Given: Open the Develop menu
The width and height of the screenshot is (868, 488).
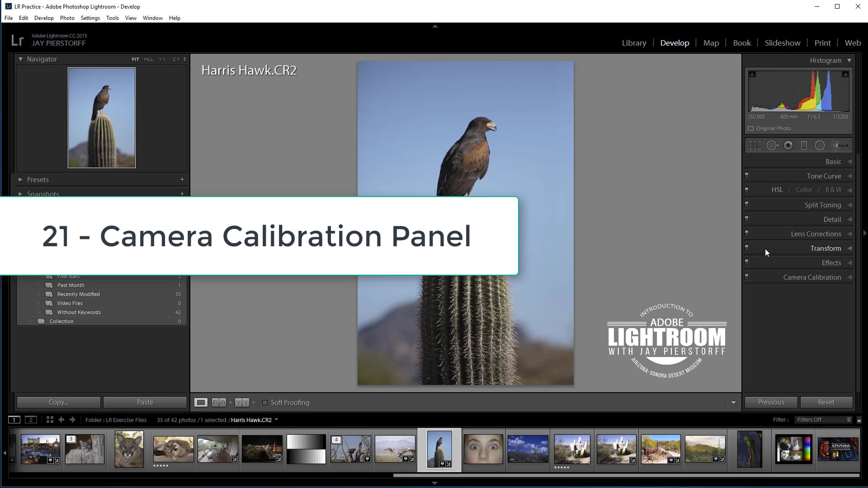Looking at the screenshot, I should (x=44, y=18).
